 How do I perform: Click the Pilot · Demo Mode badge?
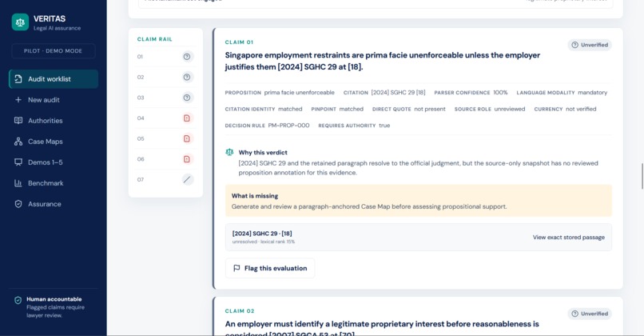(x=53, y=51)
